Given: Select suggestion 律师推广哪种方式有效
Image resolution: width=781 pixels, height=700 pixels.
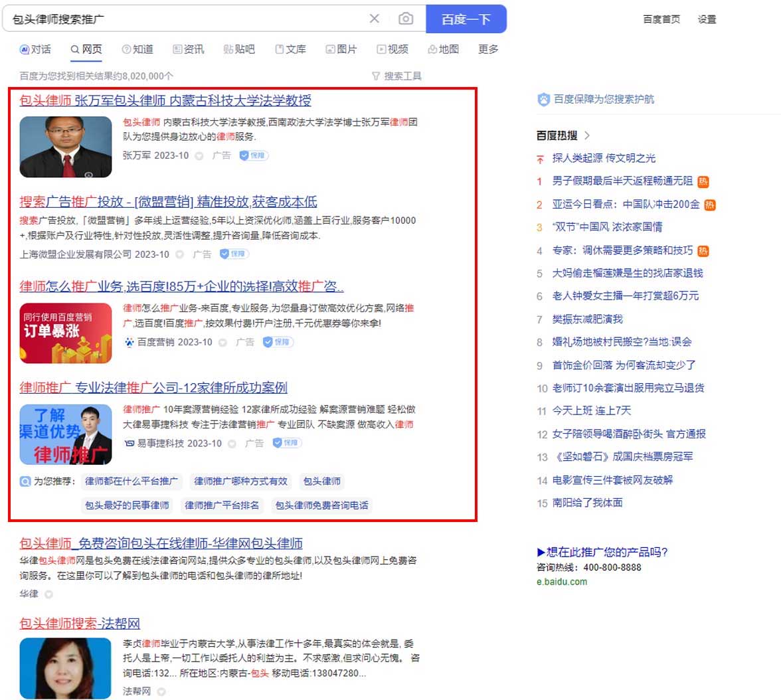Looking at the screenshot, I should coord(240,481).
